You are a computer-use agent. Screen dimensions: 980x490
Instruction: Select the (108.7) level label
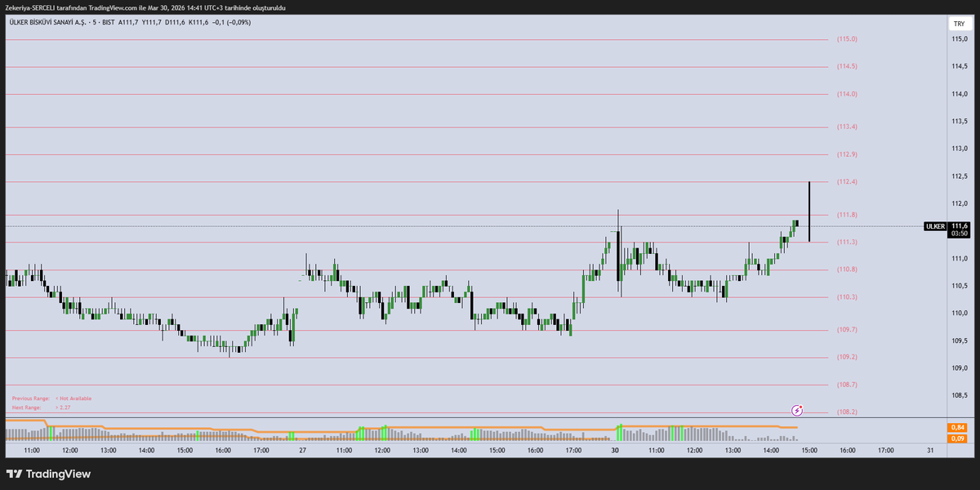tap(847, 385)
